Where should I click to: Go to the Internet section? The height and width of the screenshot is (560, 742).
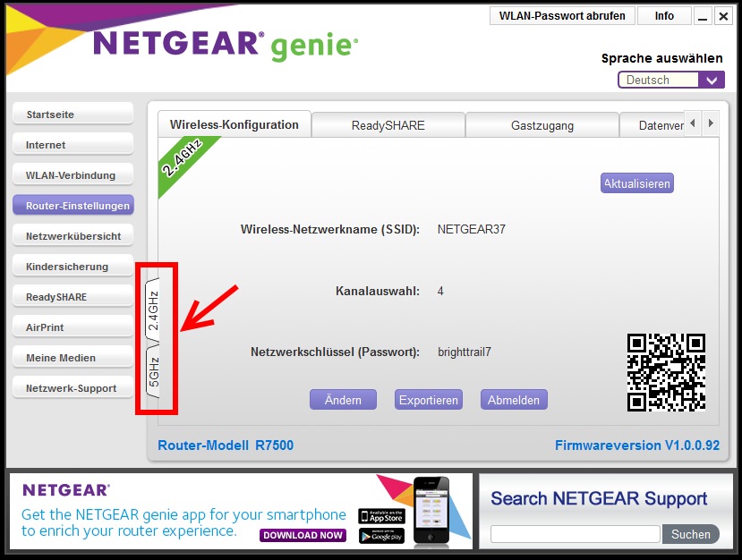pyautogui.click(x=72, y=144)
